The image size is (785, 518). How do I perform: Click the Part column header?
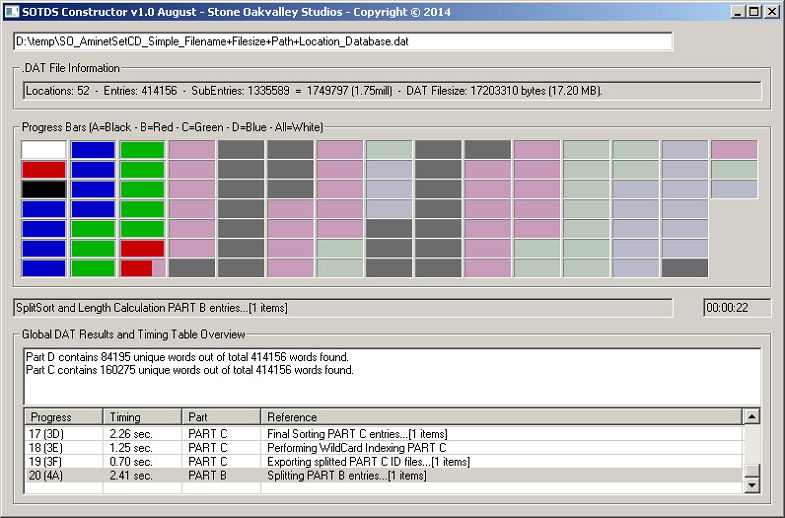tap(221, 417)
